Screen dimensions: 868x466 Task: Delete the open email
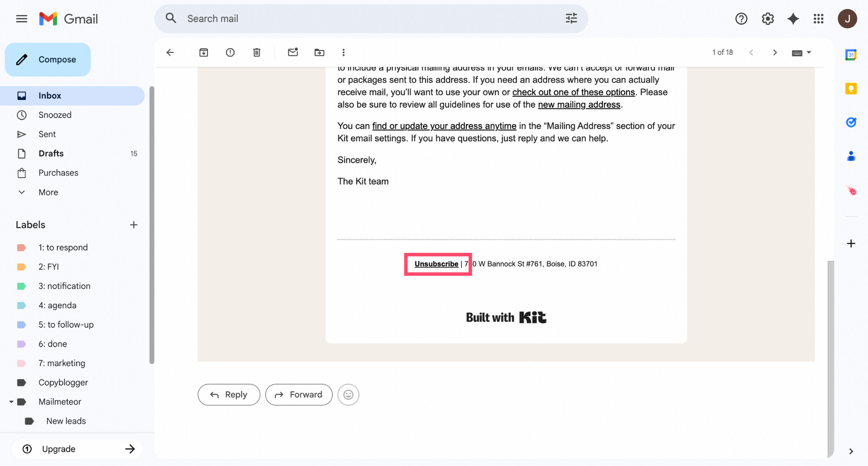click(x=257, y=52)
